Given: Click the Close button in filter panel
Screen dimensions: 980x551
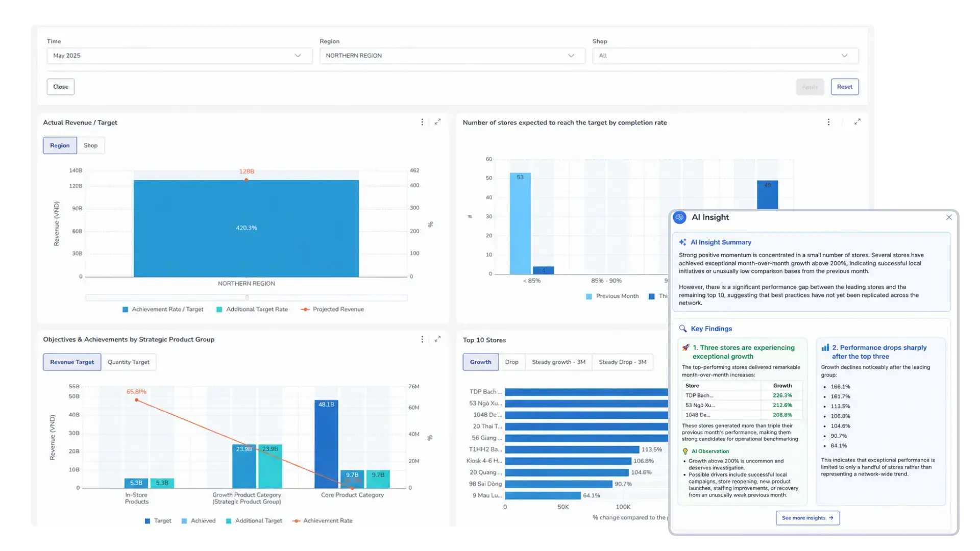Looking at the screenshot, I should click(61, 87).
